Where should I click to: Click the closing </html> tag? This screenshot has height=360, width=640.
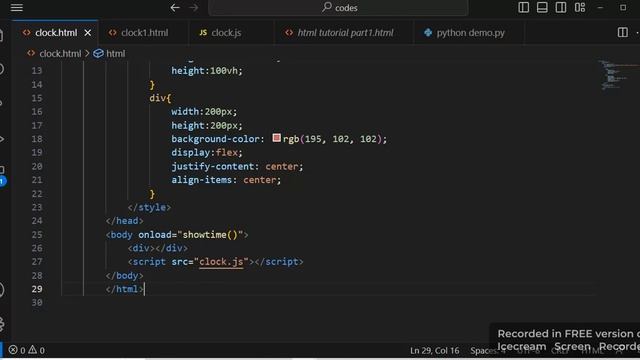pyautogui.click(x=124, y=289)
